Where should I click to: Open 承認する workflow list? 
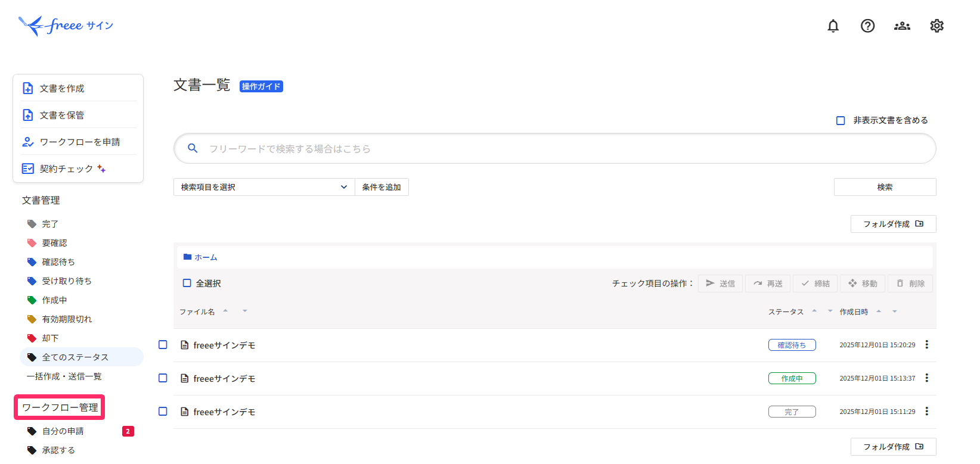58,450
